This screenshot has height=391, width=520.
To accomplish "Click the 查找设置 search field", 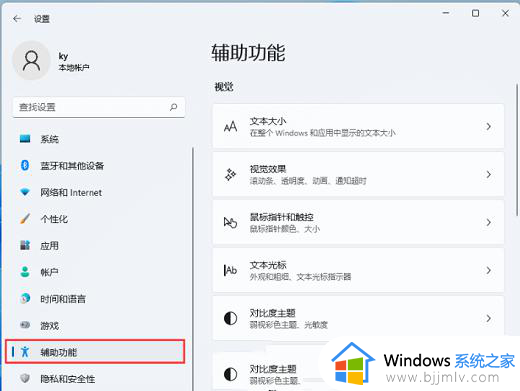I will pyautogui.click(x=99, y=107).
